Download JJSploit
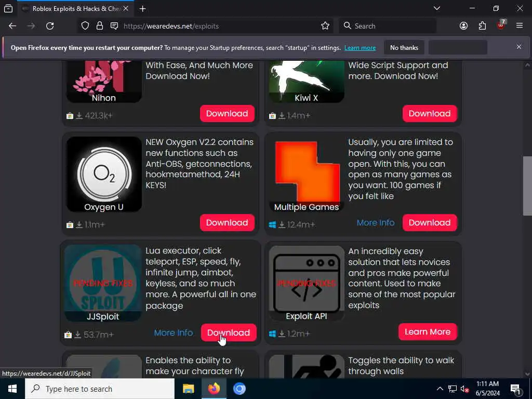This screenshot has width=532, height=399. click(229, 332)
